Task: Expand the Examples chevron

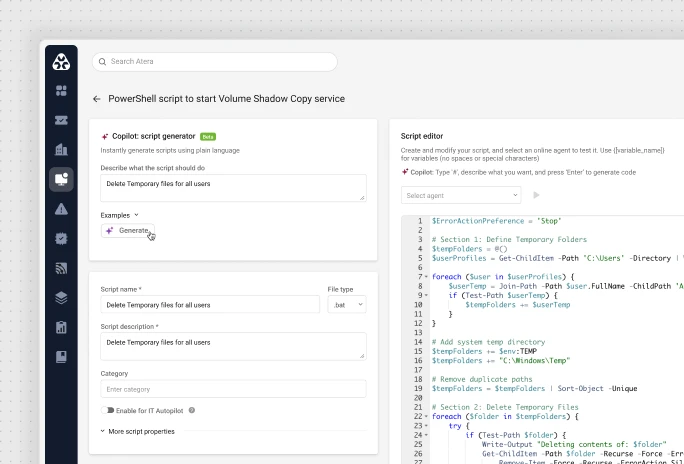Action: pyautogui.click(x=136, y=215)
